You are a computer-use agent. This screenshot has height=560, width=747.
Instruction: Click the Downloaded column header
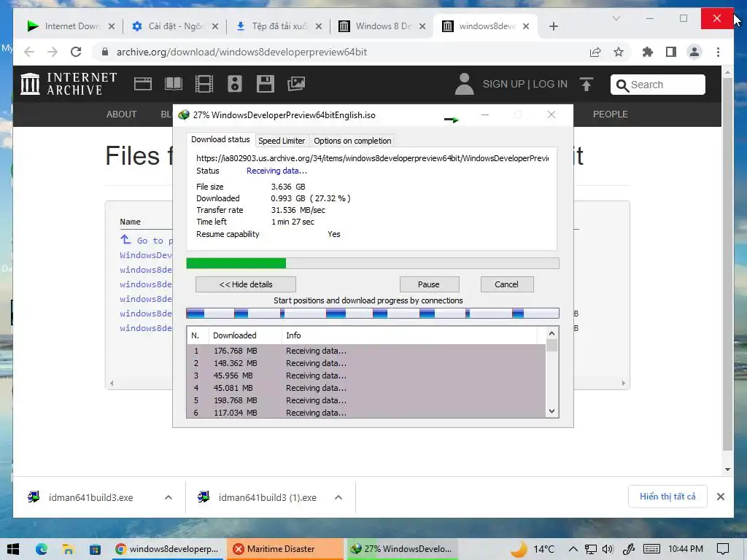click(x=245, y=335)
